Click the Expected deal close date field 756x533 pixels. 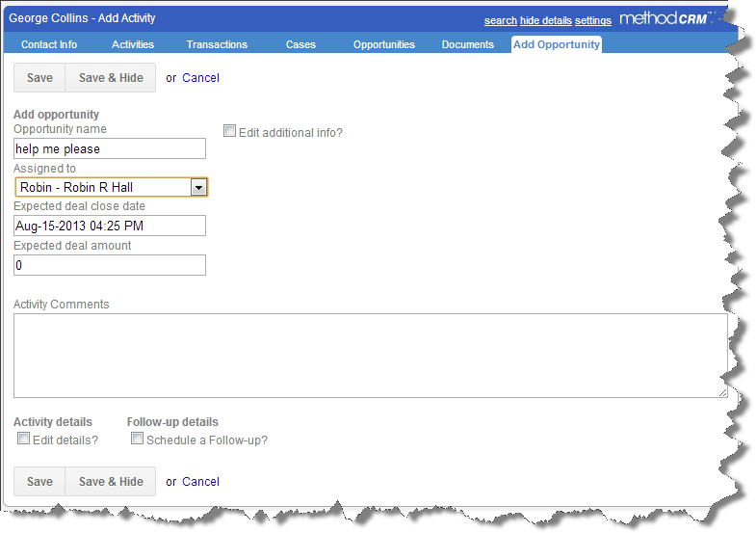coord(110,226)
